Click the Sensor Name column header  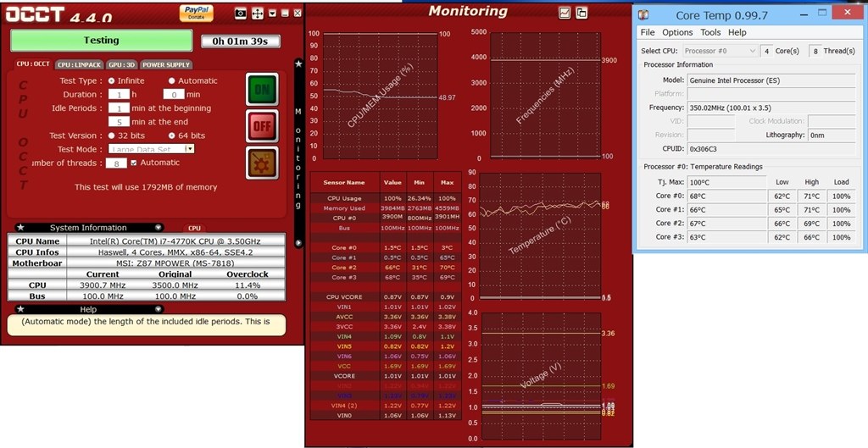tap(344, 183)
